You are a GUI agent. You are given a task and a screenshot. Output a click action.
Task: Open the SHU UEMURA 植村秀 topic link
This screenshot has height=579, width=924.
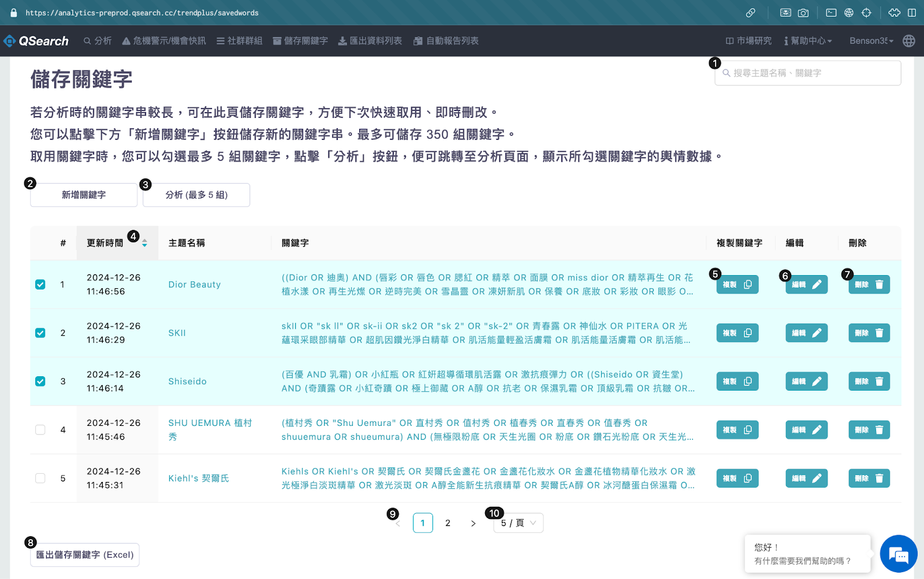(210, 430)
